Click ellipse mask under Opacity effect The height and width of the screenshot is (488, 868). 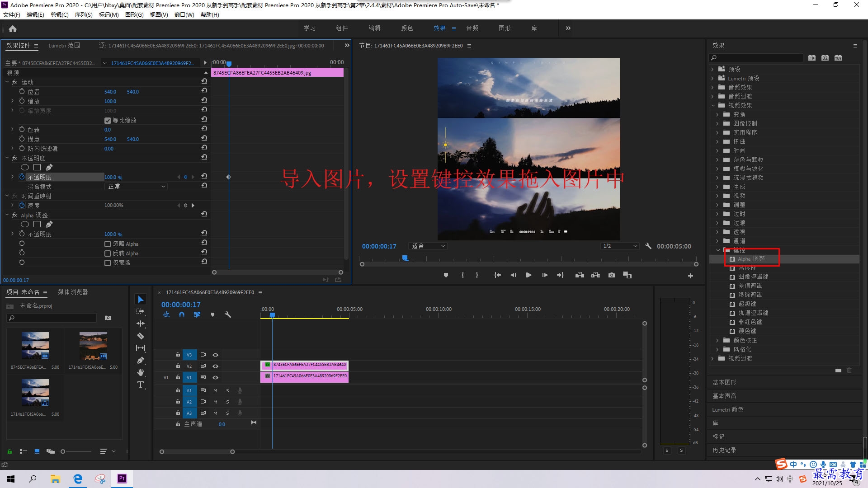click(25, 168)
